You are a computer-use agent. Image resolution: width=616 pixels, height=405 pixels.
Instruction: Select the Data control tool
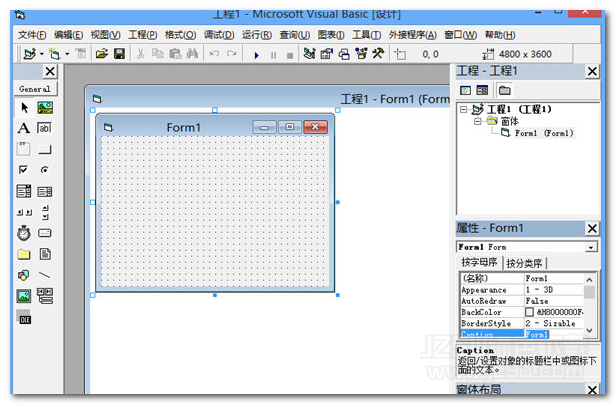(x=45, y=296)
